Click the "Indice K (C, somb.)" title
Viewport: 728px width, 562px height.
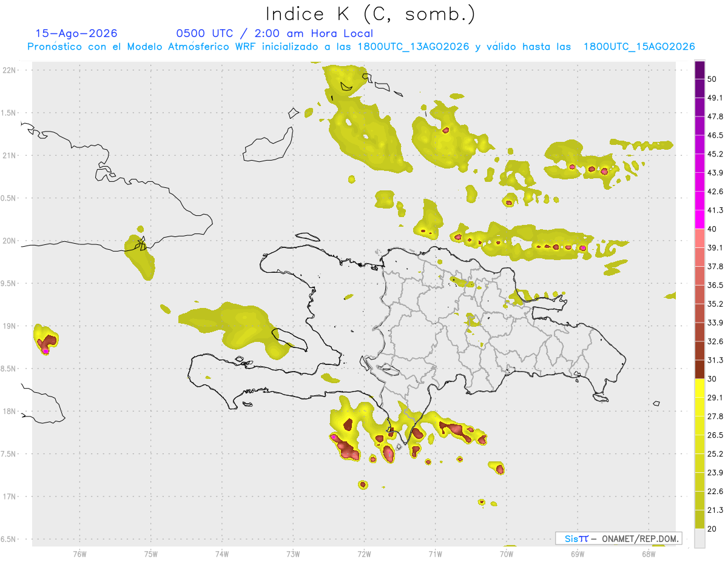371,14
